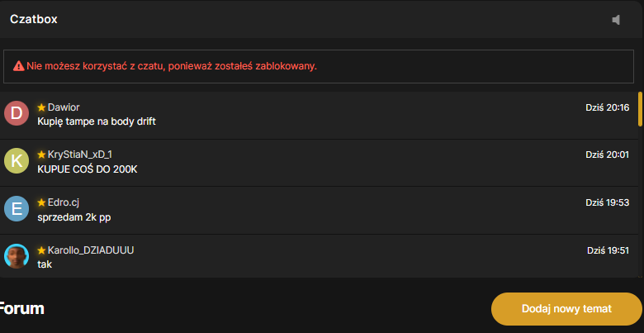This screenshot has width=644, height=333.
Task: Click the Dziś 20:16 message timestamp
Action: (608, 107)
